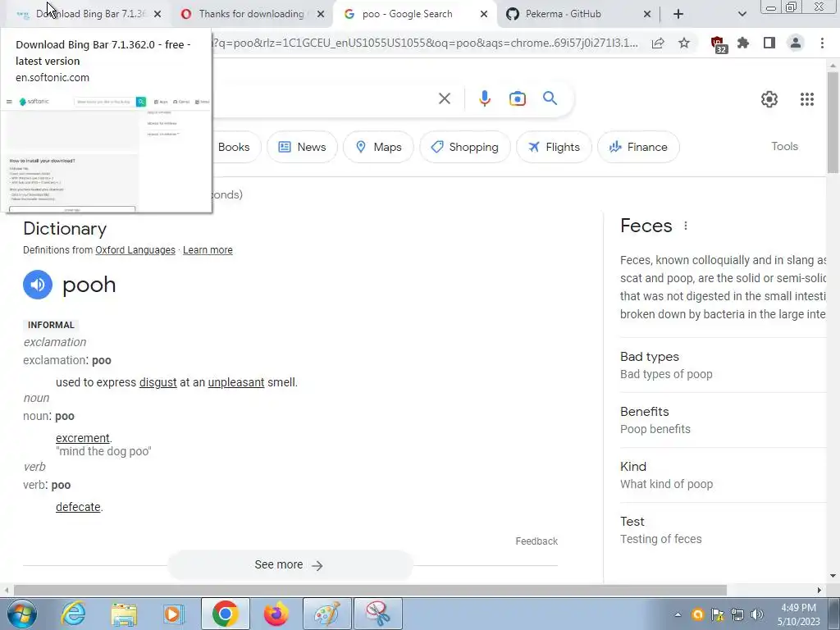This screenshot has height=630, width=840.
Task: Bookmark this page with the star icon
Action: (x=684, y=43)
